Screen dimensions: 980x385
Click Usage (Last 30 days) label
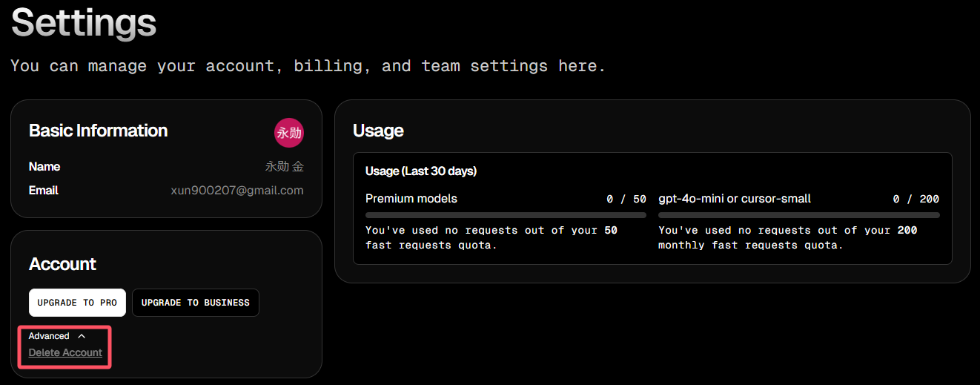421,171
